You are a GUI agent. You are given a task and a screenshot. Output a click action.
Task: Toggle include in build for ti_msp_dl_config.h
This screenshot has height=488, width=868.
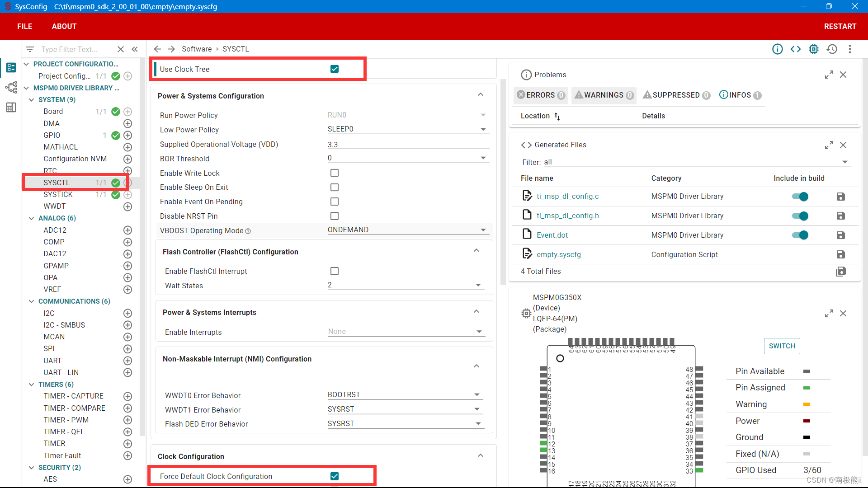[x=800, y=216]
